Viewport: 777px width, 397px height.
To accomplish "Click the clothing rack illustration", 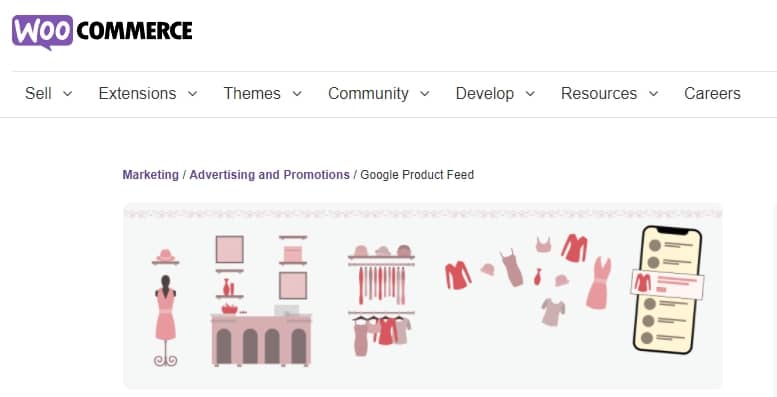I will (381, 300).
